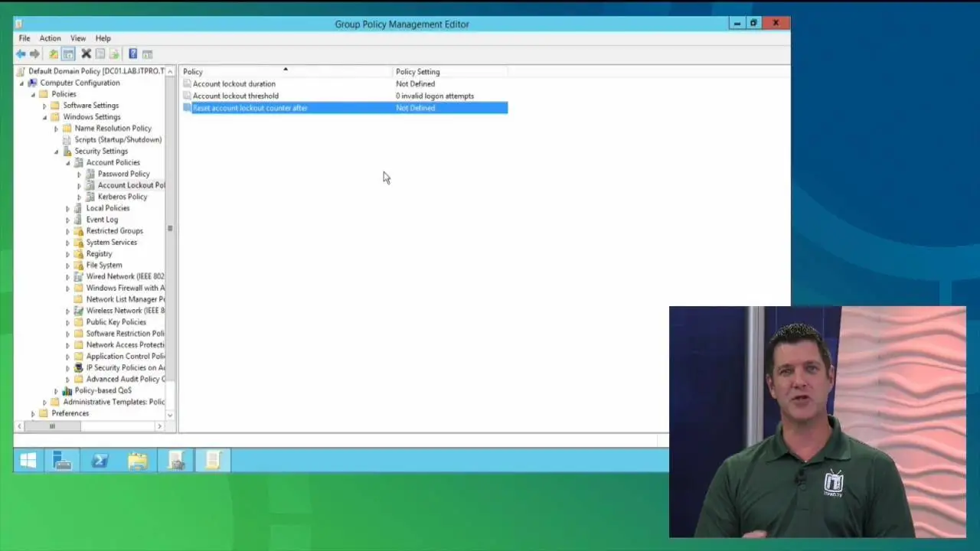980x551 pixels.
Task: Open the Action menu
Action: [x=50, y=38]
